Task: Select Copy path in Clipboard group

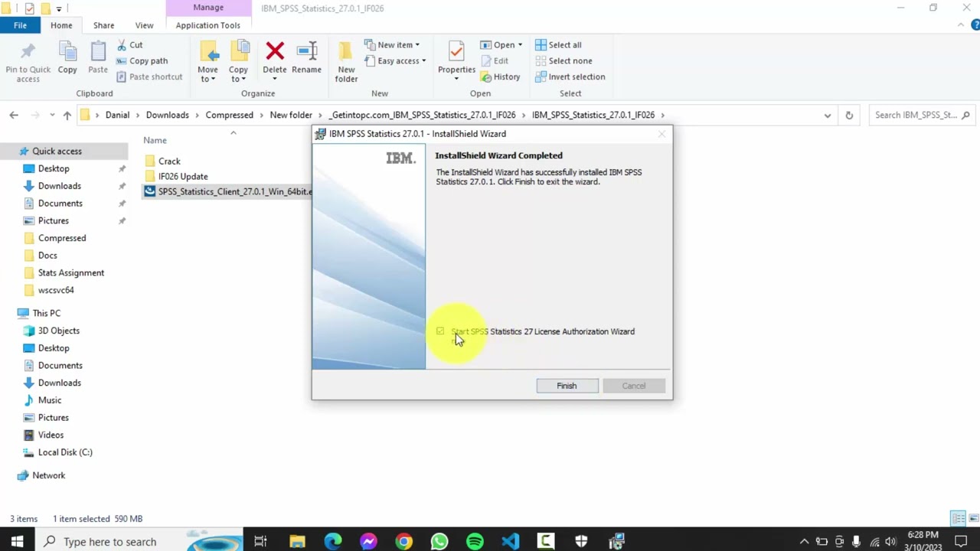Action: pyautogui.click(x=142, y=61)
